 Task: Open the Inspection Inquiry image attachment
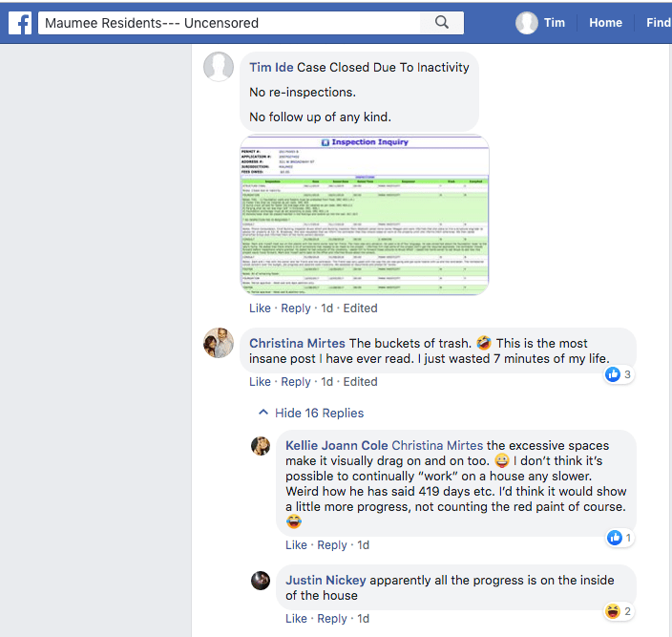click(364, 215)
